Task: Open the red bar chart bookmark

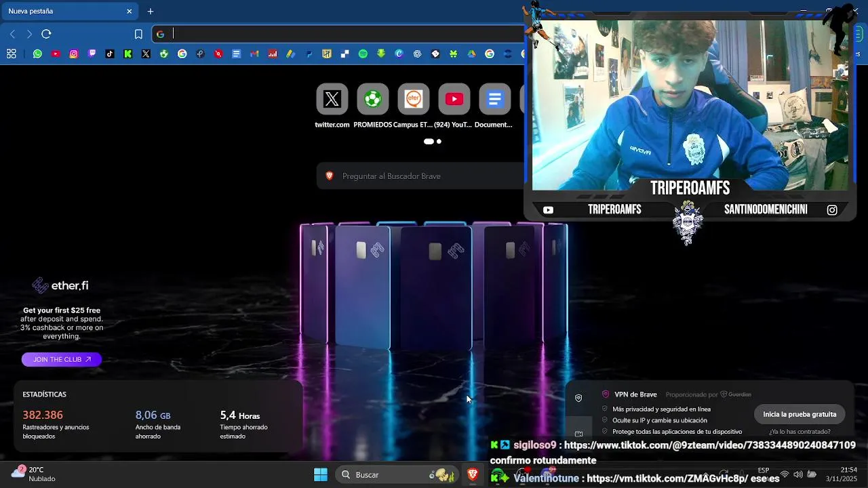Action: [273, 54]
